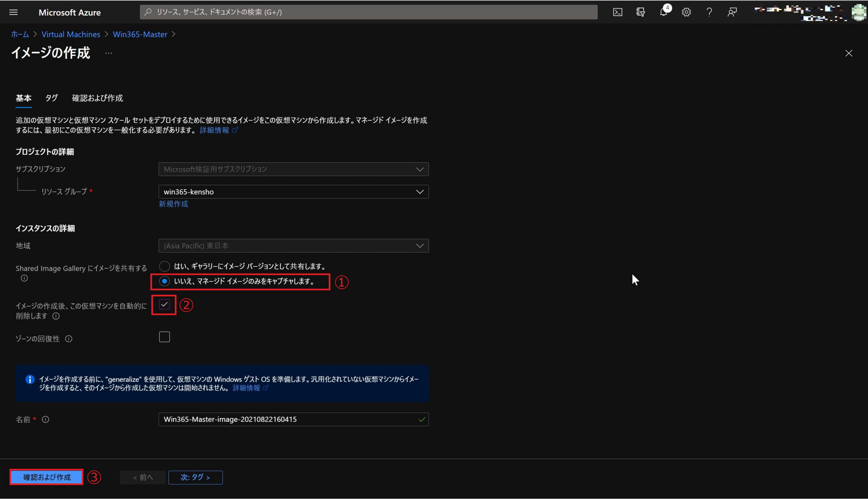
Task: Open the feedback icon in the top bar
Action: [732, 12]
